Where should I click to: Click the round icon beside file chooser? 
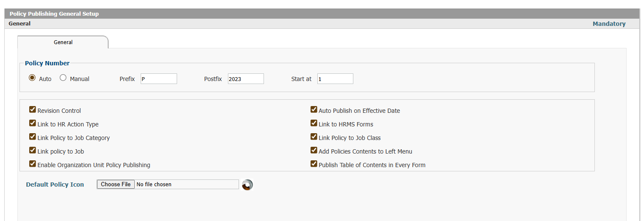coord(247,185)
